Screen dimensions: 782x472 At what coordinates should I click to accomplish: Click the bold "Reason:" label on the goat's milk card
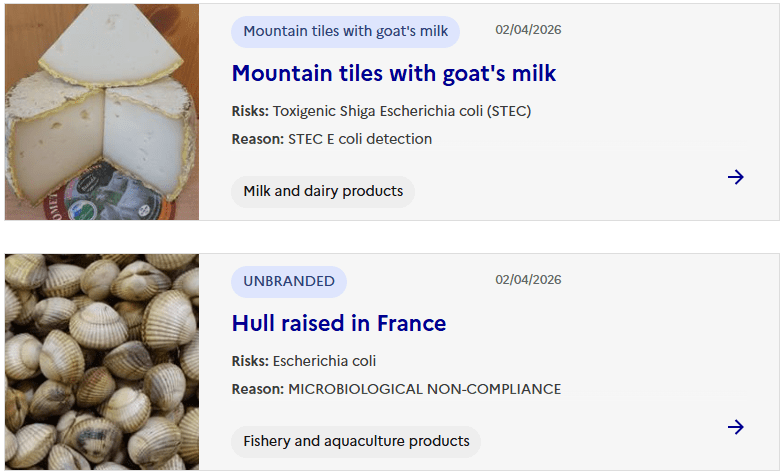pyautogui.click(x=257, y=139)
